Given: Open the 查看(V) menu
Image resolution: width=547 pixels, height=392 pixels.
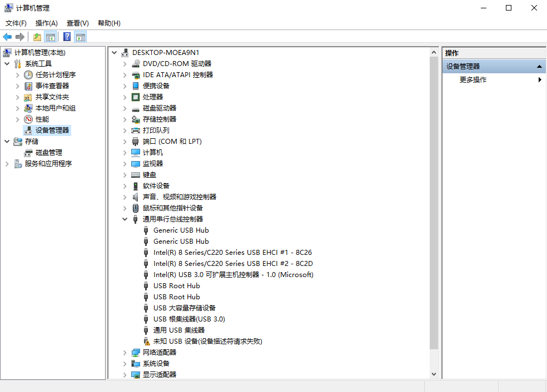Looking at the screenshot, I should [x=77, y=23].
